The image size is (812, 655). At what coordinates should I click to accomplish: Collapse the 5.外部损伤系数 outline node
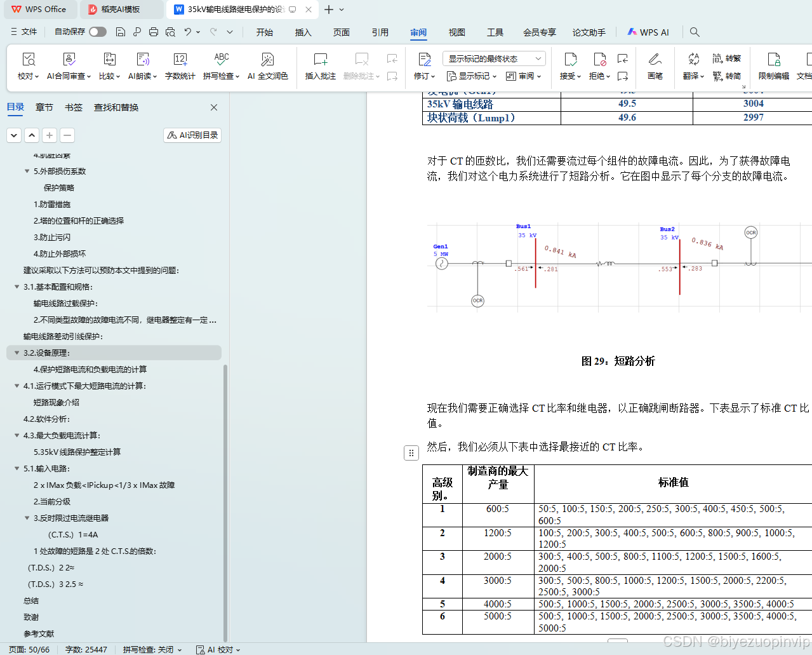(27, 172)
